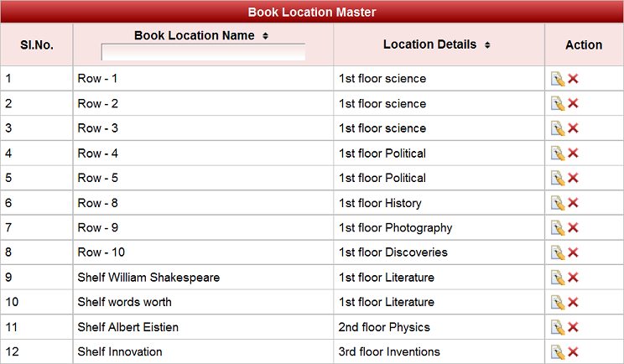Viewport: 624px width, 364px height.
Task: Delete the Row - 2 location entry
Action: (x=574, y=103)
